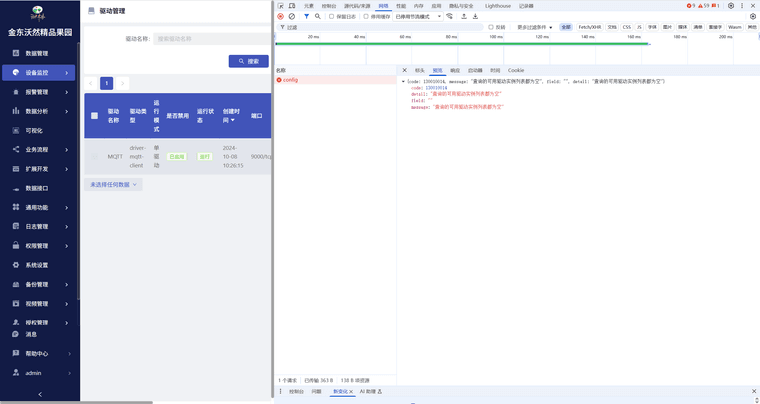
Task: Expand the admin user menu arrow
Action: (x=69, y=373)
